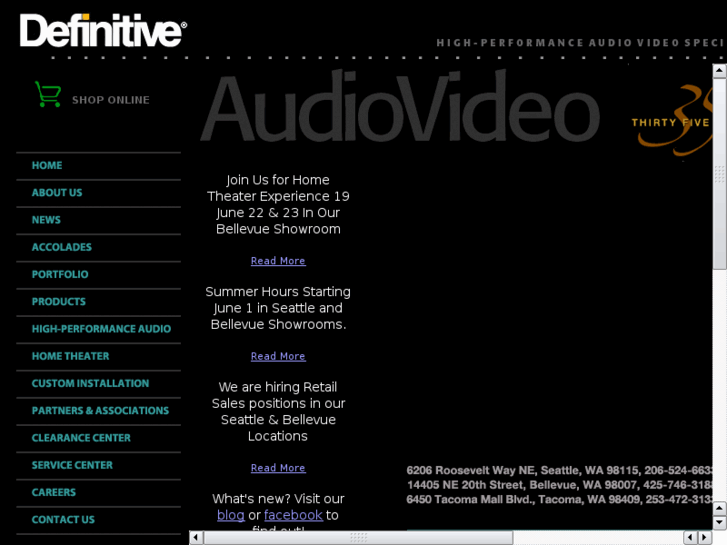
Task: Click the vertical scrollbar thumb
Action: tap(719, 174)
